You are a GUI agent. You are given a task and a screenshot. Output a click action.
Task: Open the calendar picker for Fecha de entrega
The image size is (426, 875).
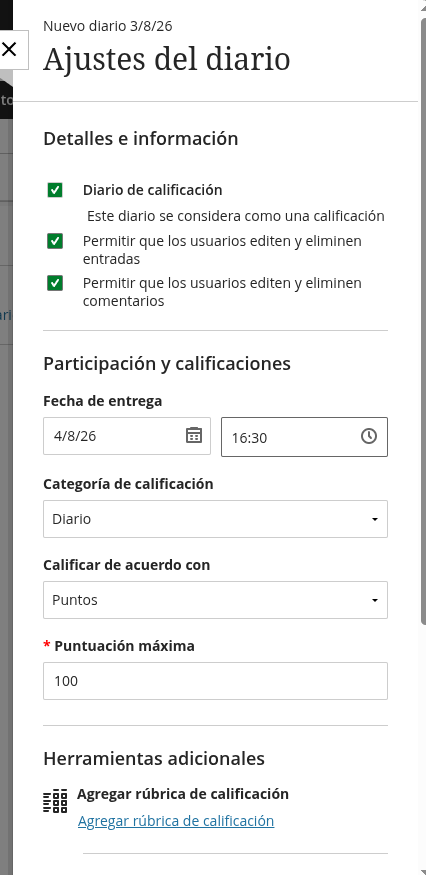pos(193,435)
